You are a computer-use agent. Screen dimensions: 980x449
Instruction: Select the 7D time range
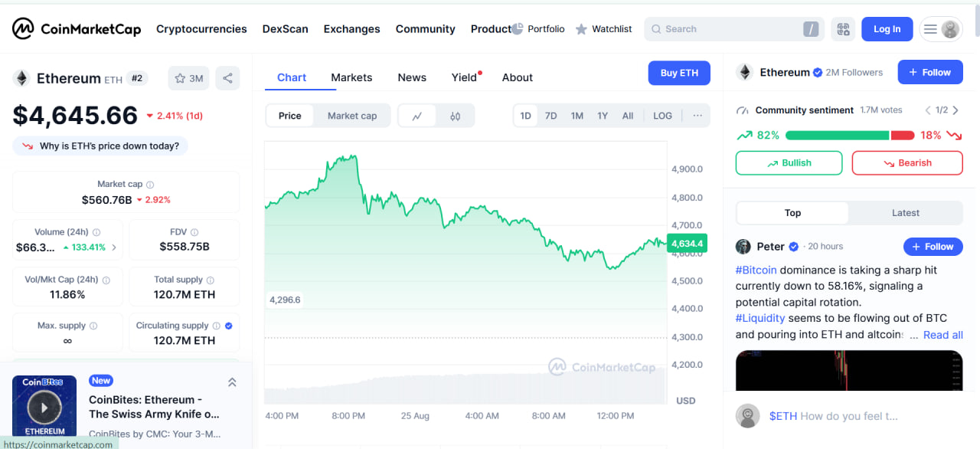coord(550,116)
